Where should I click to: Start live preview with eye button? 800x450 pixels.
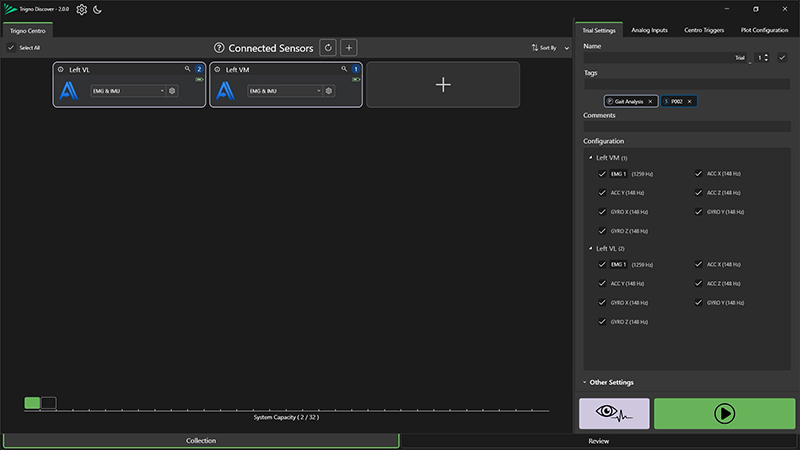pos(614,413)
